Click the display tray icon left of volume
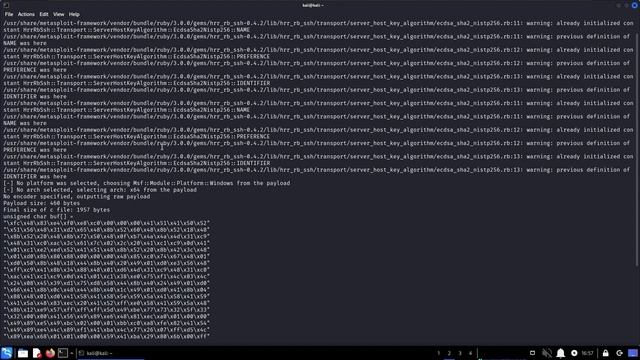This screenshot has height=360, width=640. point(532,353)
